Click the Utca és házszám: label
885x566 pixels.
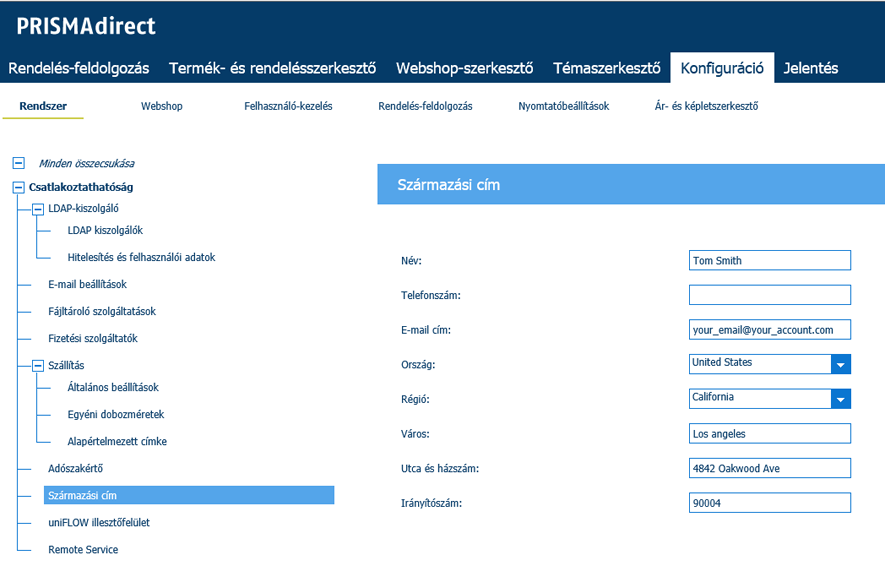click(x=440, y=468)
